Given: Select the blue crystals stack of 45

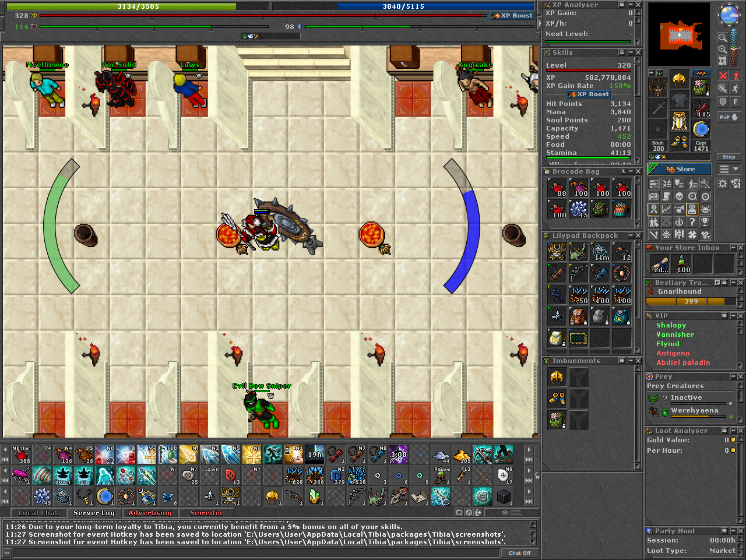Looking at the screenshot, I should pos(579,209).
